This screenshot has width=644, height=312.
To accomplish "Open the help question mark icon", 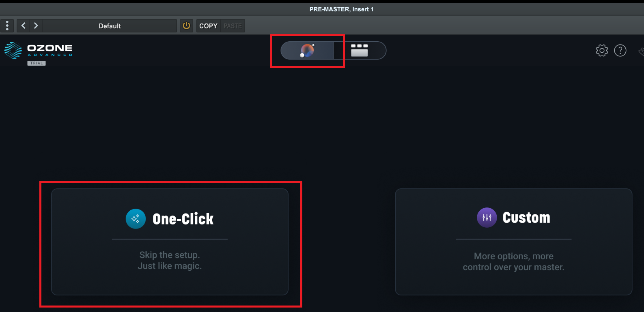I will coord(620,51).
